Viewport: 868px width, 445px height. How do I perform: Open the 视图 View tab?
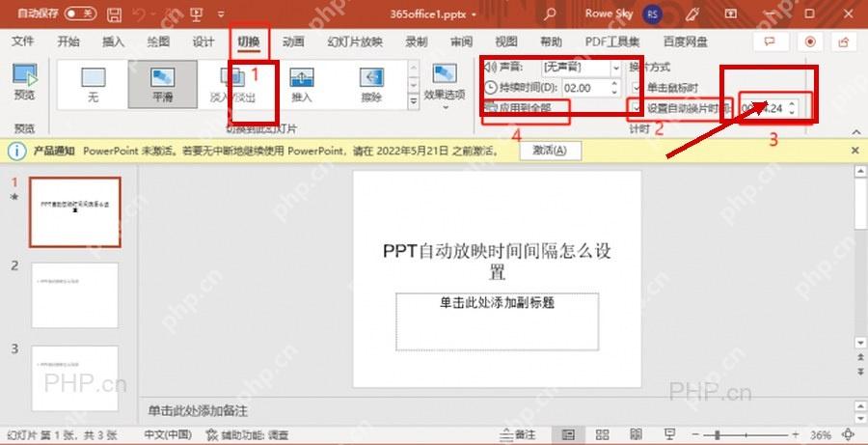click(x=506, y=42)
